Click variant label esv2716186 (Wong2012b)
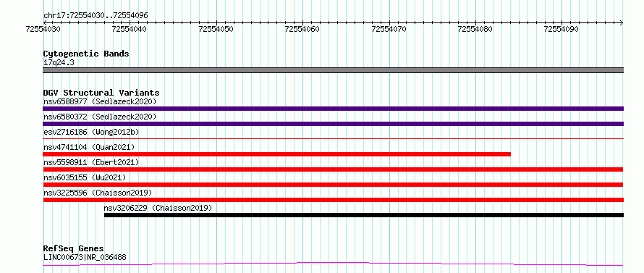This screenshot has height=273, width=644. coord(91,132)
